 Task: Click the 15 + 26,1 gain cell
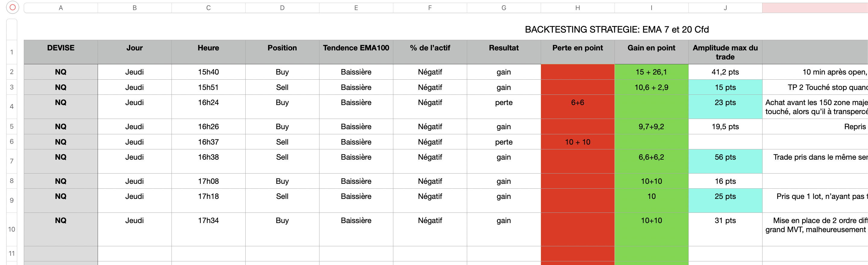click(x=651, y=72)
